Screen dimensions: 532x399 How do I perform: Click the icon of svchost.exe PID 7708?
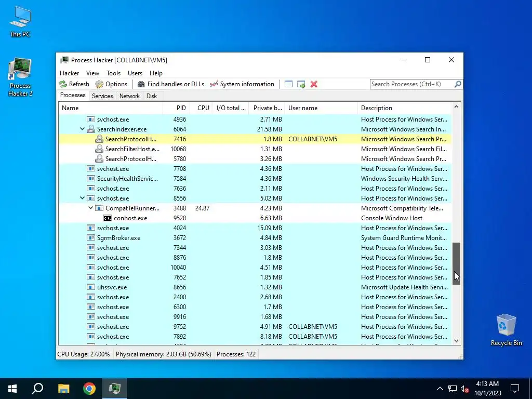90,169
